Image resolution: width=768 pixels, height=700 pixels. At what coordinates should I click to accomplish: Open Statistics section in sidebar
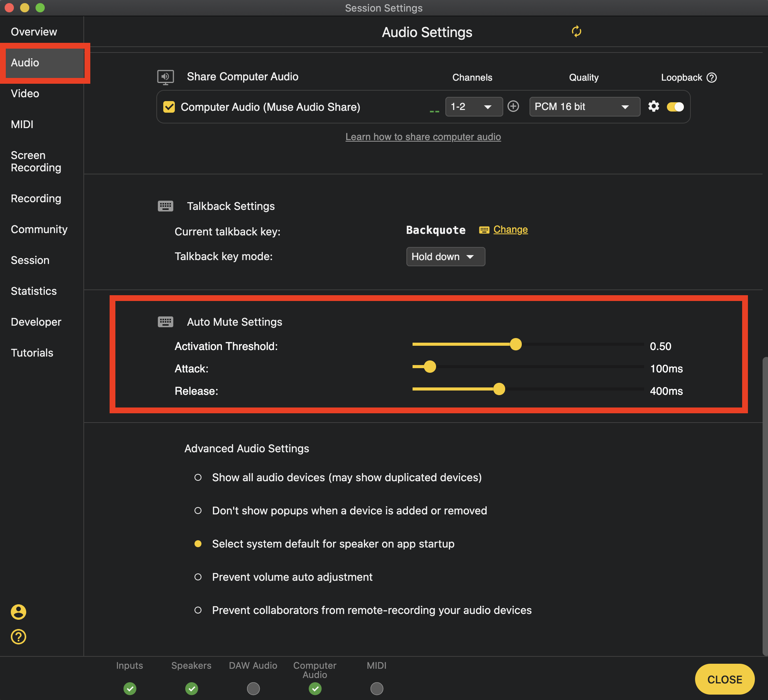click(34, 291)
